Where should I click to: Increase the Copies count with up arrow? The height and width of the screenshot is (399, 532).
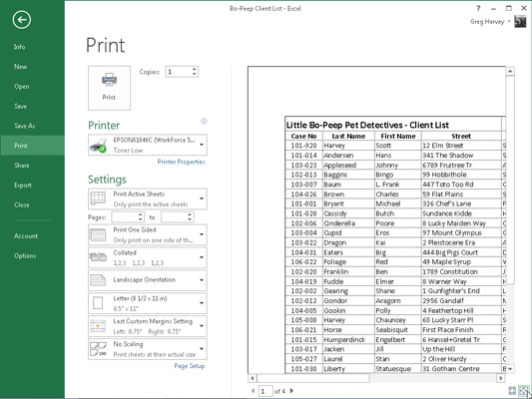(x=194, y=69)
